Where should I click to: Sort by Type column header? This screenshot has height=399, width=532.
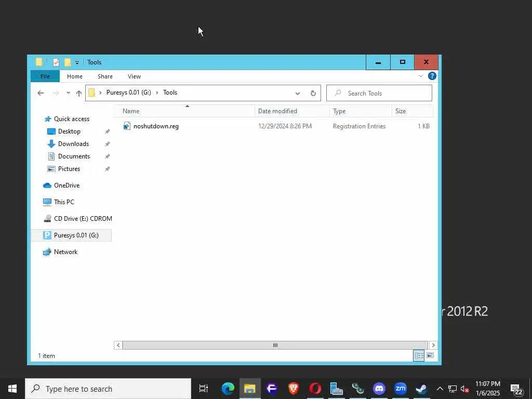point(361,111)
